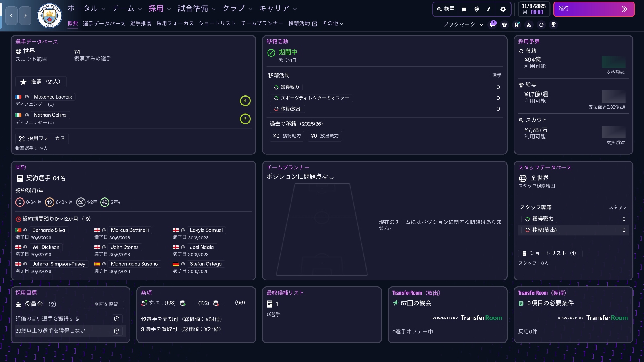Click the pencil edit icon
644x362 pixels.
489,9
